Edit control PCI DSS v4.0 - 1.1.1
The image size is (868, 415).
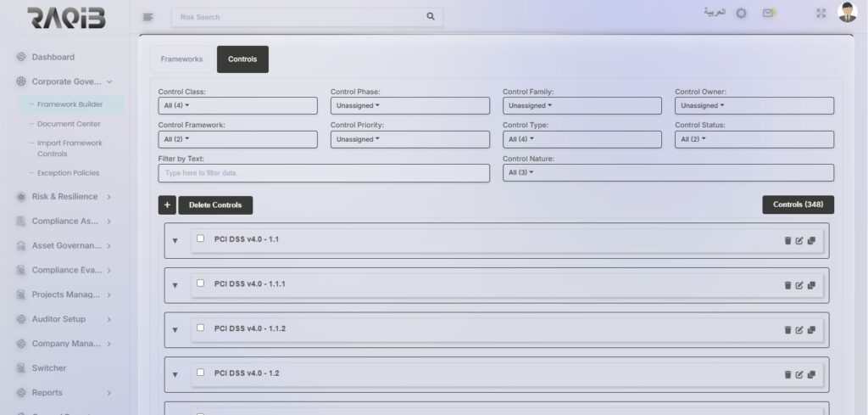799,285
